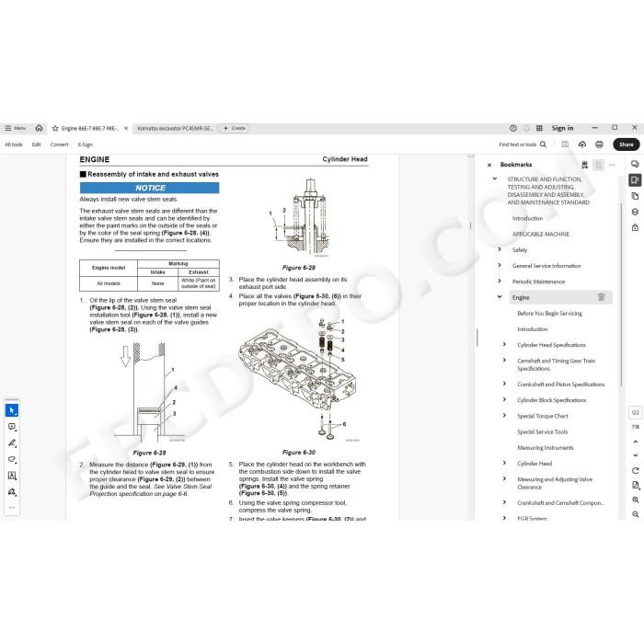Open the Introduction bookmark under STRUCTURE AND FUNCTION
This screenshot has width=644, height=644.
(x=527, y=219)
